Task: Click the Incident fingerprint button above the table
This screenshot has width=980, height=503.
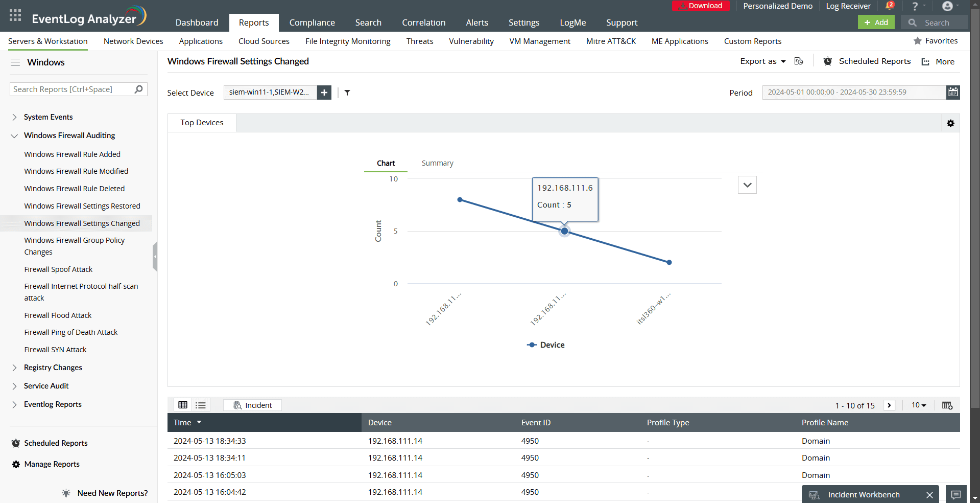Action: (252, 405)
